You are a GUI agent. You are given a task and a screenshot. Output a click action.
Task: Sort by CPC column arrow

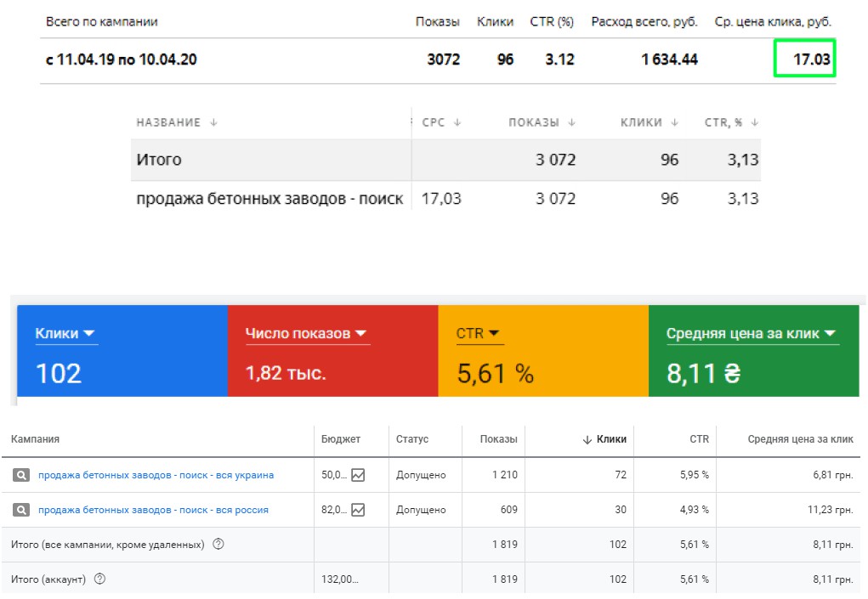(457, 122)
